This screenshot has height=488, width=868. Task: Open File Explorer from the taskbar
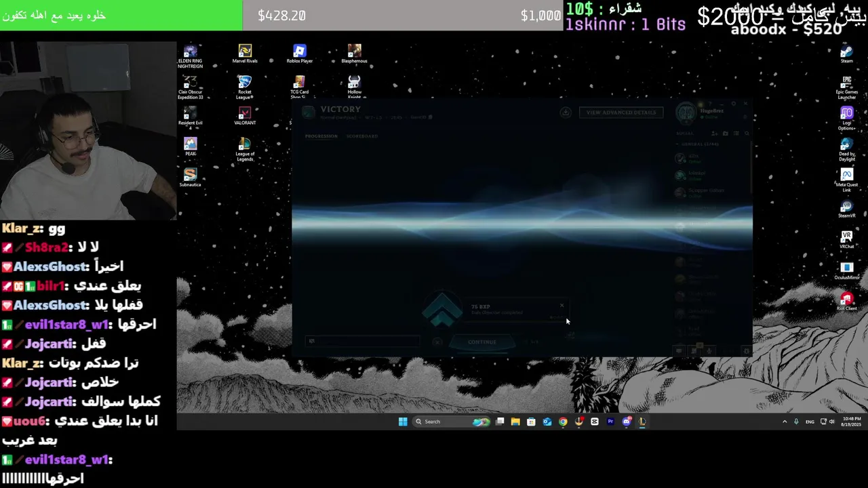(515, 422)
